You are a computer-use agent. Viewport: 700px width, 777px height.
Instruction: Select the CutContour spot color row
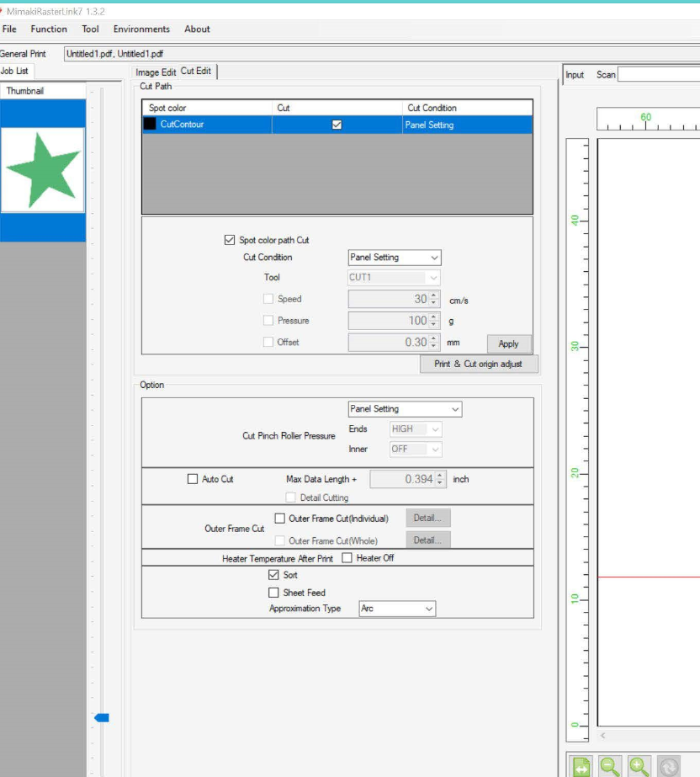click(x=337, y=125)
